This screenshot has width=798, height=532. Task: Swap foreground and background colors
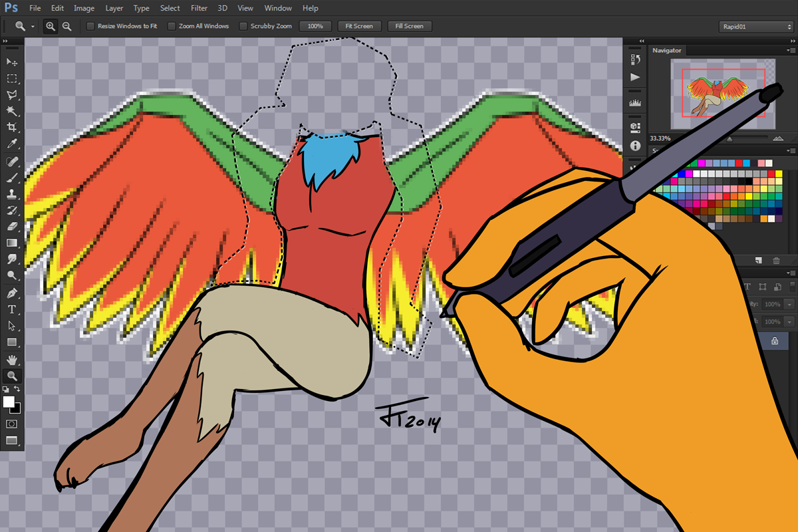point(17,389)
